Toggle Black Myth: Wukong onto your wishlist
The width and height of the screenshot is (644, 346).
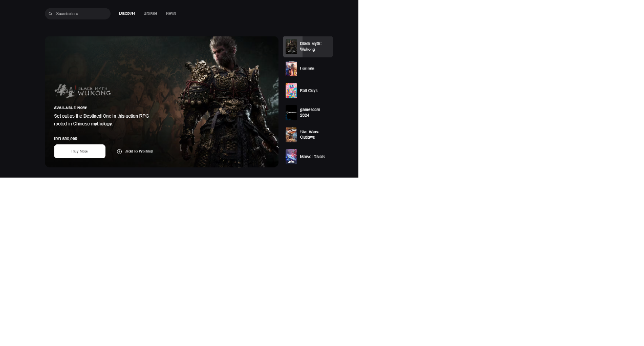tap(136, 151)
